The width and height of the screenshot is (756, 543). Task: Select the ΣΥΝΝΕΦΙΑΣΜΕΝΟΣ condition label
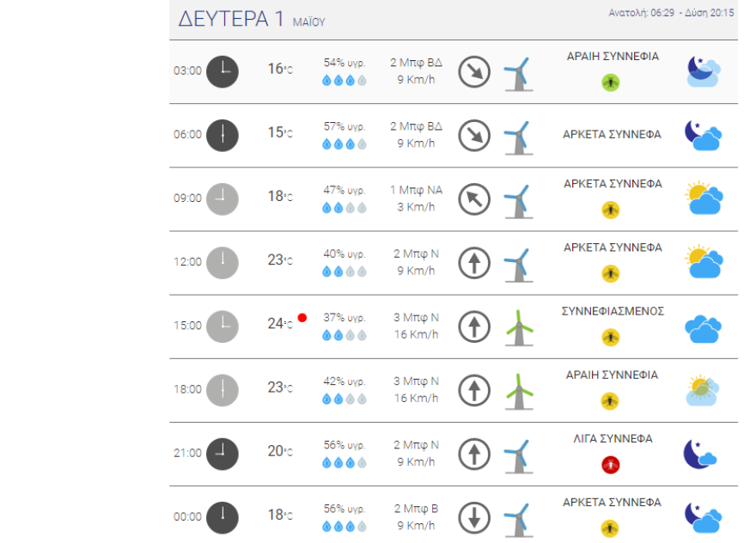(613, 311)
